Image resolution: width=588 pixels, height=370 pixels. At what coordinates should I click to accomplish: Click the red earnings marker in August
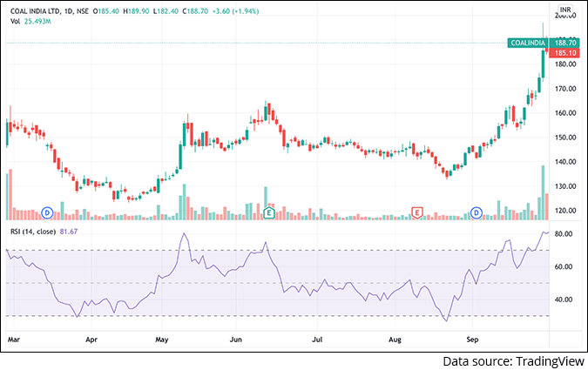point(417,213)
